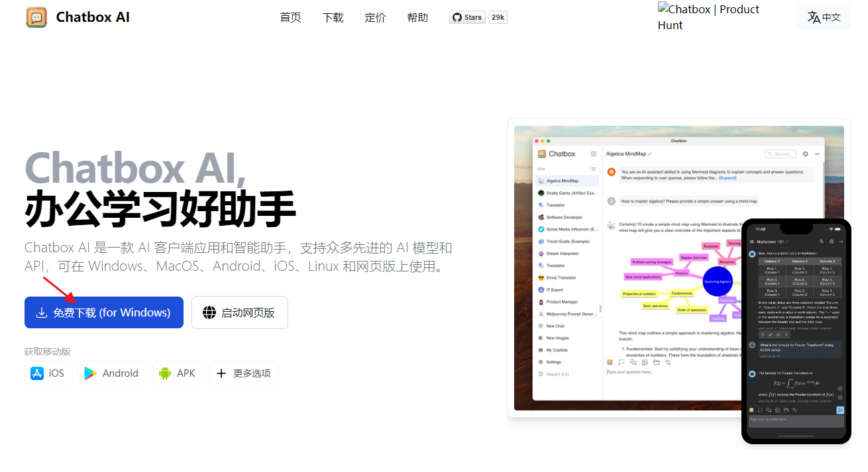The height and width of the screenshot is (472, 868).
Task: Click the New Images icon in the screenshot sidebar
Action: (x=541, y=338)
